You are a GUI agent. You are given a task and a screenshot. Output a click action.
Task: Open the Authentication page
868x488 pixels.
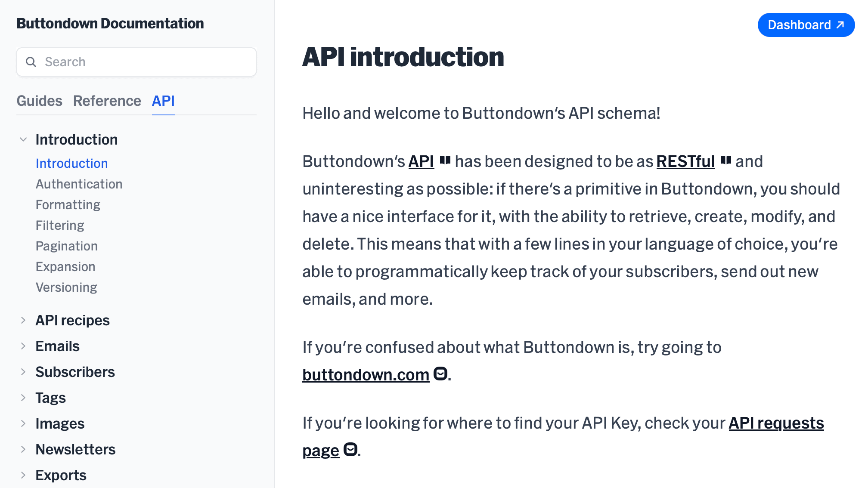point(79,184)
